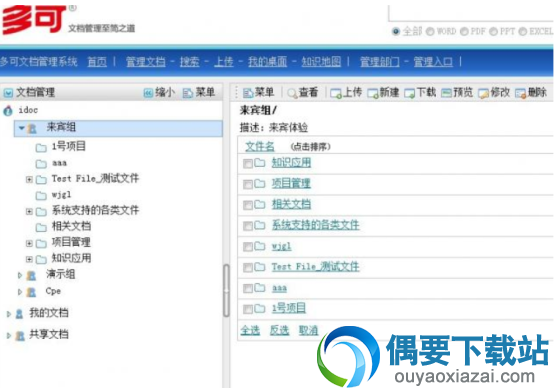Click the 多可 logo
This screenshot has width=560, height=388.
[x=35, y=19]
